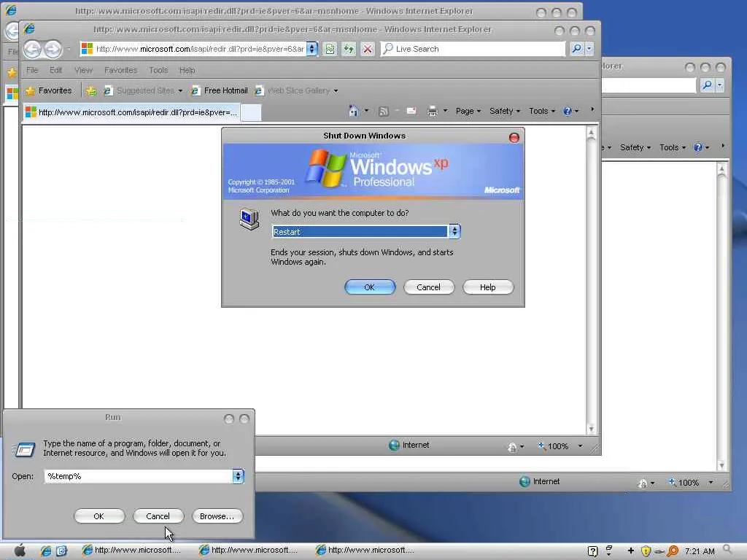This screenshot has height=560, width=747.
Task: Switch to the first microsoft.com taskbar button
Action: 132,551
